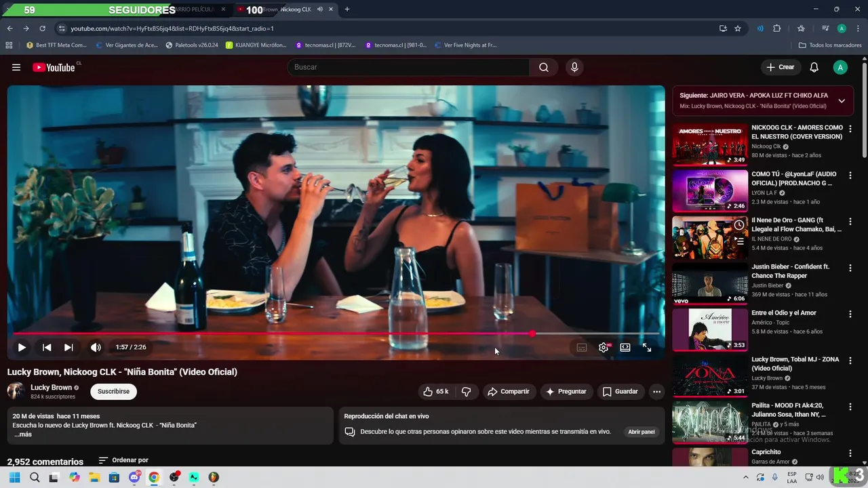Mute the tab via its speaker icon
868x488 pixels.
[320, 9]
